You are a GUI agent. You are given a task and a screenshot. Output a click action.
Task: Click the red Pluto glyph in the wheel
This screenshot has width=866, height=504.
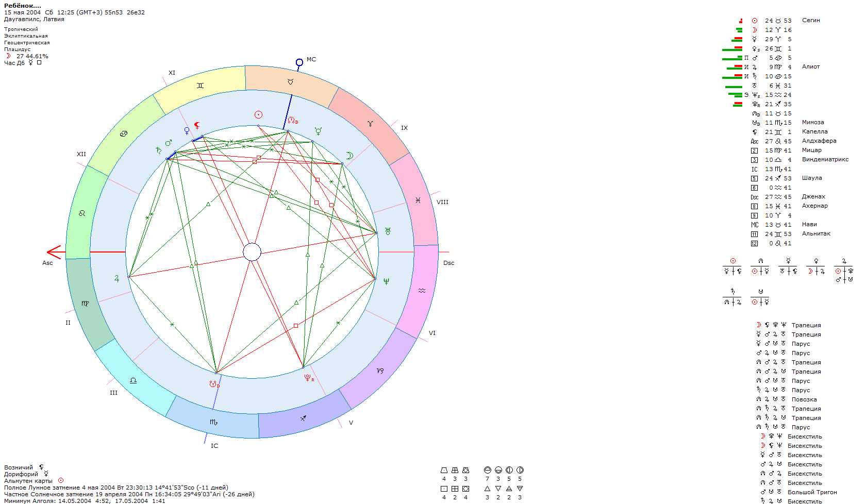click(x=309, y=378)
